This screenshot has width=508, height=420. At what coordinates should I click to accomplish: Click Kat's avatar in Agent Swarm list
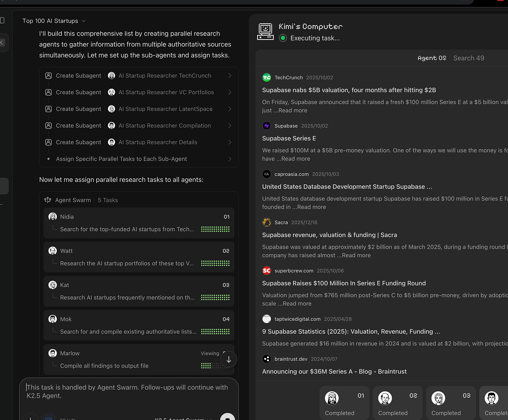[x=53, y=285]
